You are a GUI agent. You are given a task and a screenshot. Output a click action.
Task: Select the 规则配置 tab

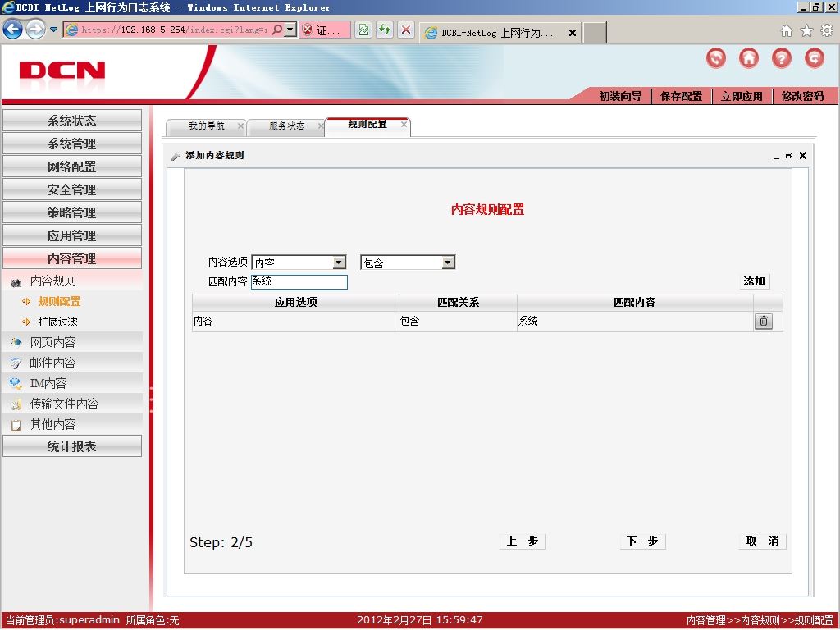pyautogui.click(x=367, y=125)
